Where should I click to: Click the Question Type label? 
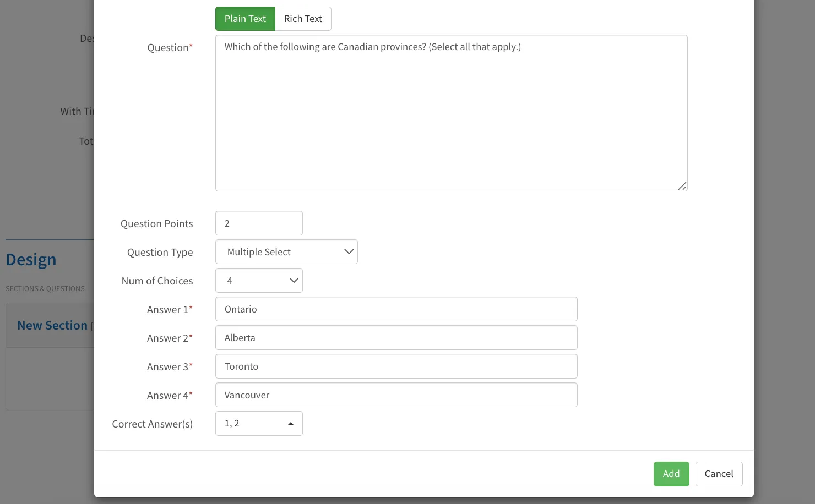pos(160,253)
